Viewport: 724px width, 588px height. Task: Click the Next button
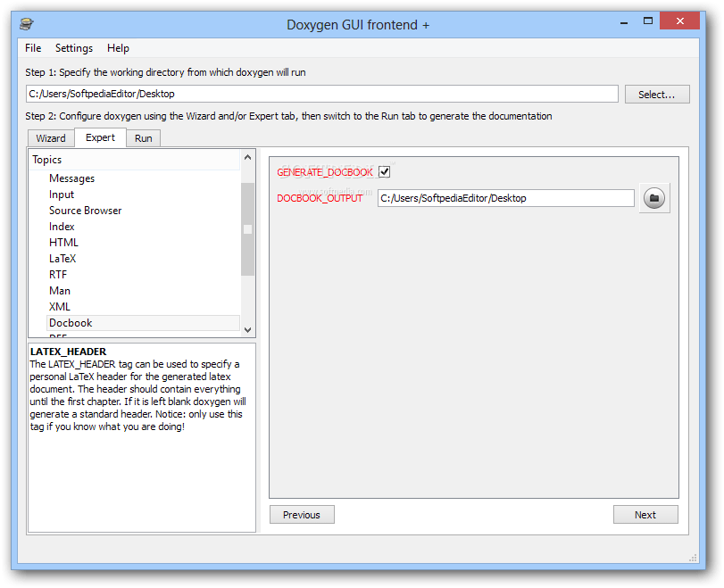pyautogui.click(x=645, y=515)
